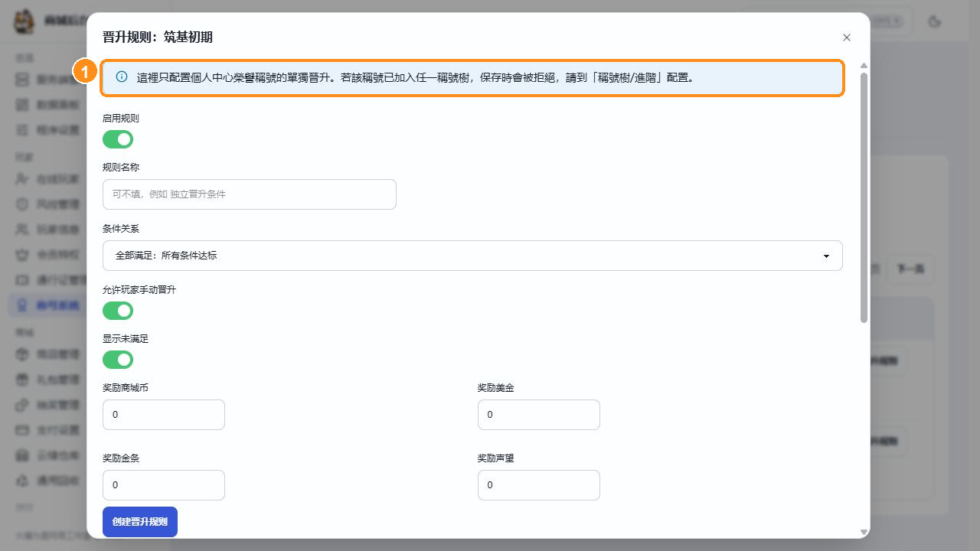Image resolution: width=980 pixels, height=551 pixels.
Task: Close the 晋升规则 dialog with the X icon
Action: click(x=847, y=37)
